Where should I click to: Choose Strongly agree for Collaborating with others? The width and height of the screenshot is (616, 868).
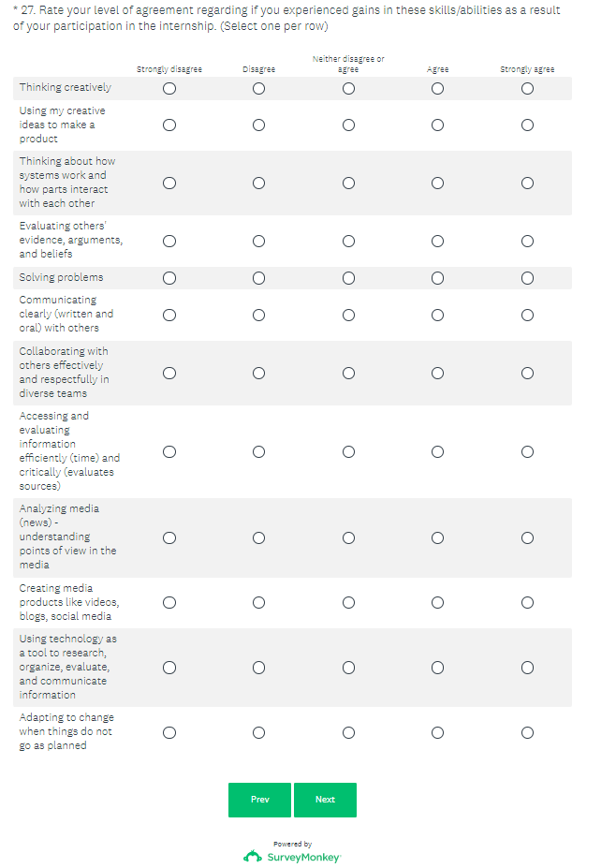tap(527, 373)
